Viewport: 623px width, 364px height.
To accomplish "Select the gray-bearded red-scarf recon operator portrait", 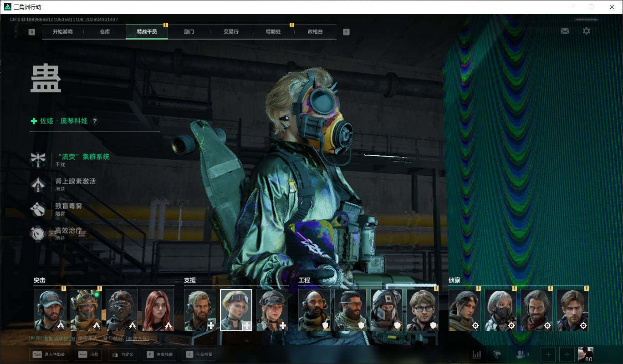I will pyautogui.click(x=537, y=310).
